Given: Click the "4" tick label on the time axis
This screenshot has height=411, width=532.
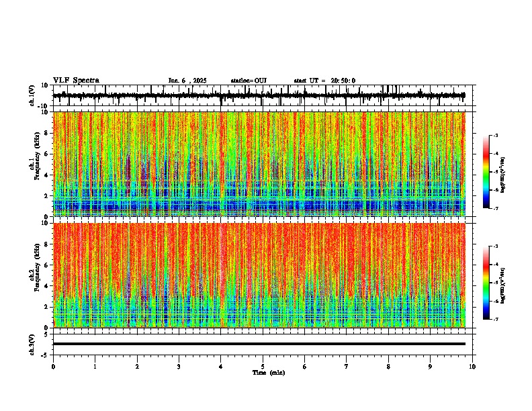Looking at the screenshot, I should coord(221,367).
